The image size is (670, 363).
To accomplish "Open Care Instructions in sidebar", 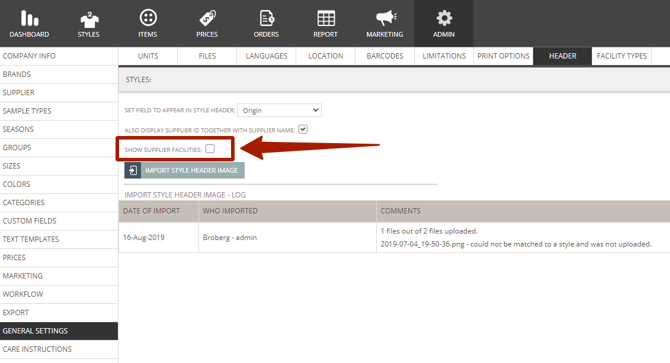I will coord(59,349).
